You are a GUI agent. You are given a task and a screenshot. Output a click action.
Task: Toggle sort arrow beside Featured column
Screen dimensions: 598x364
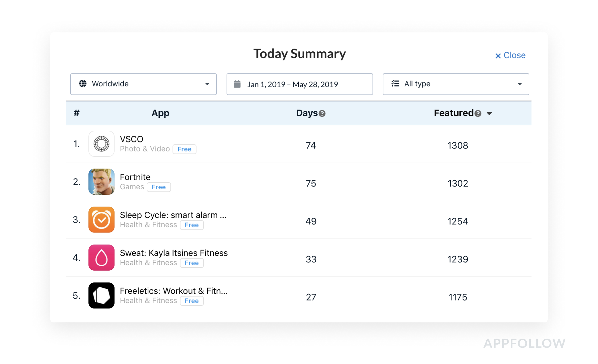489,113
